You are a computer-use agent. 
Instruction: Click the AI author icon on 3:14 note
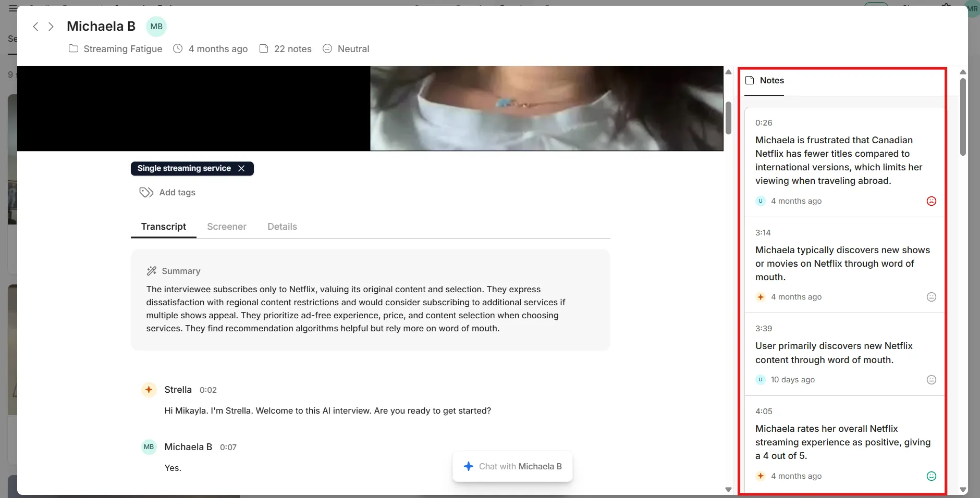coord(761,297)
